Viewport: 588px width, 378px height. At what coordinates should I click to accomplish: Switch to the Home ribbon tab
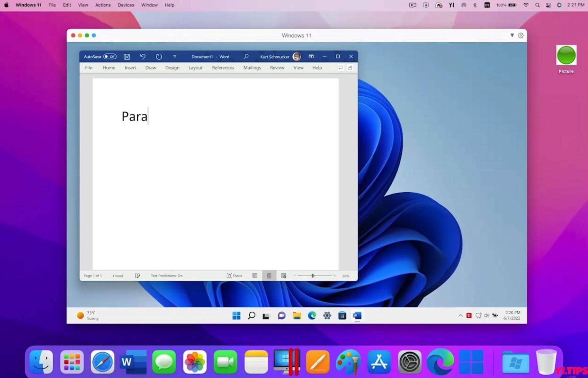point(109,68)
